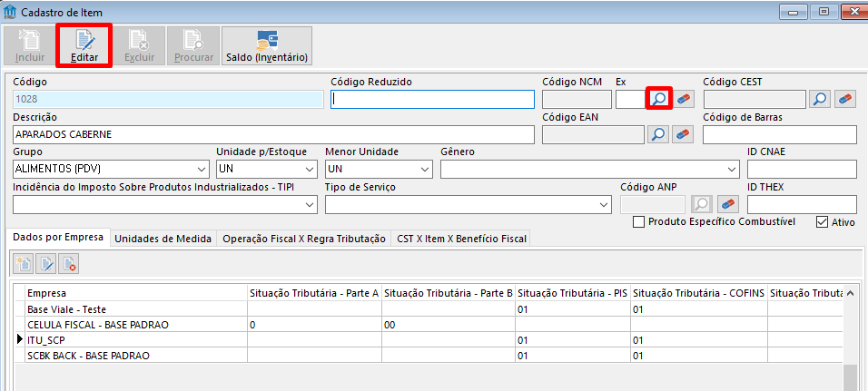This screenshot has width=868, height=391.
Task: Open the Código ANP search magnifier
Action: 701,204
